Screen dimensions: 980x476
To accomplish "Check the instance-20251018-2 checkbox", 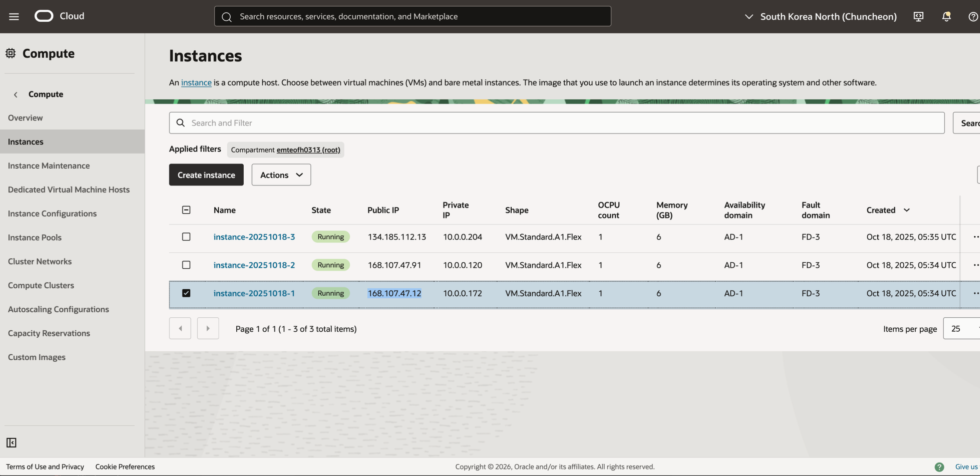I will coord(186,265).
